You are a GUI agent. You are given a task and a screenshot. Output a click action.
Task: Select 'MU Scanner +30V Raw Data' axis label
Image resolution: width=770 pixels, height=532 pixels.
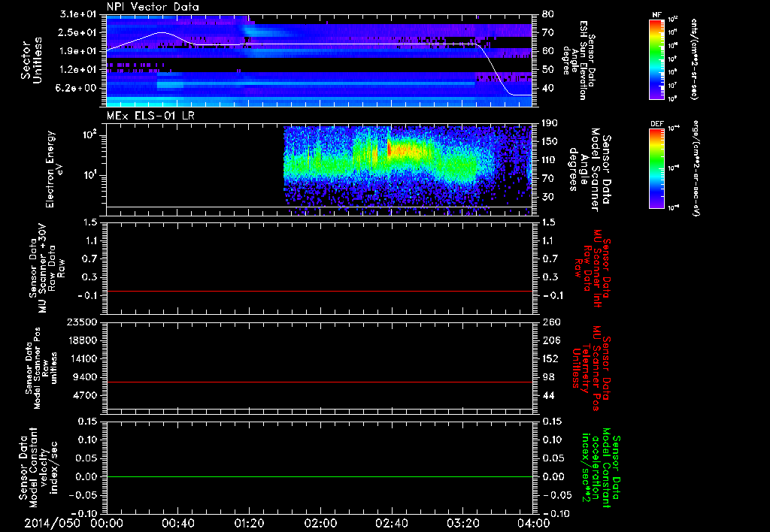coord(47,268)
